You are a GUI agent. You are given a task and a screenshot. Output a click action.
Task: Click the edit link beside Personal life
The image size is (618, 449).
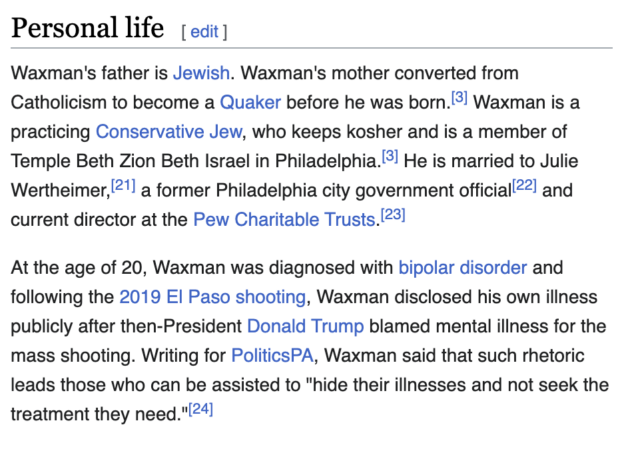[204, 32]
